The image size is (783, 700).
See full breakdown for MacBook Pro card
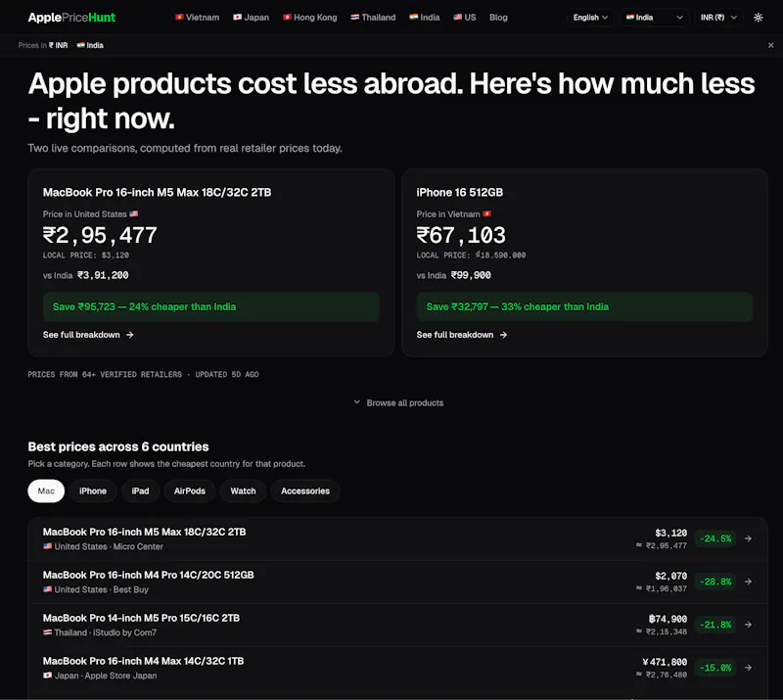(88, 335)
